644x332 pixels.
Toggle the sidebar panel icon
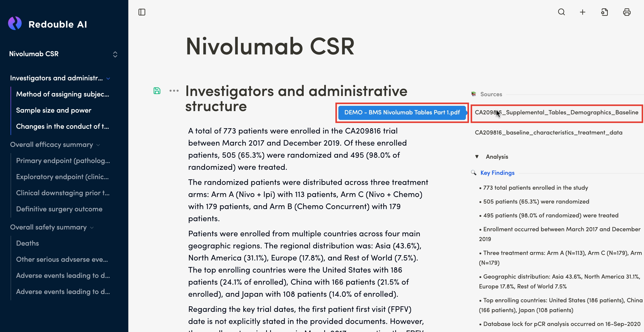pos(142,12)
